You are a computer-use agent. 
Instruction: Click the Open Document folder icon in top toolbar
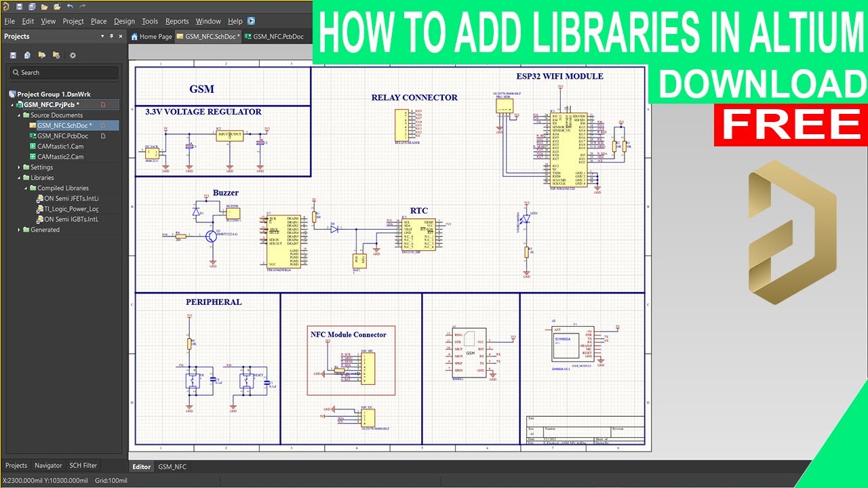[44, 7]
